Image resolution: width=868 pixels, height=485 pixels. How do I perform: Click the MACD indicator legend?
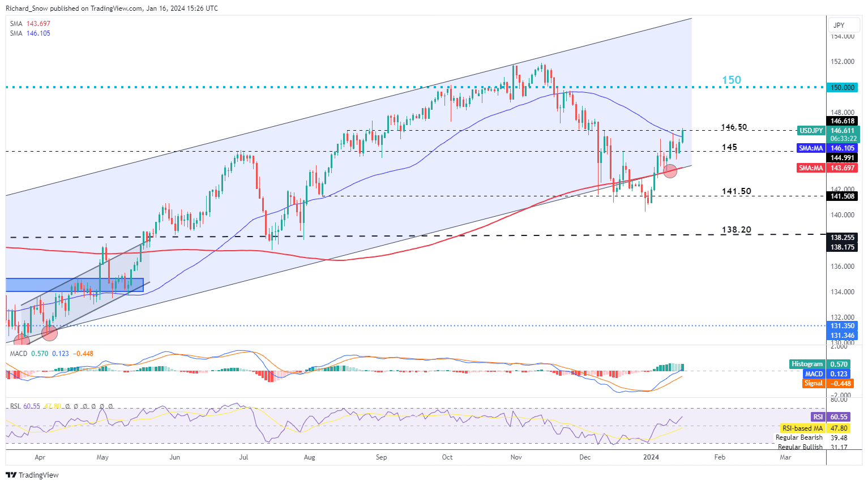[x=52, y=354]
